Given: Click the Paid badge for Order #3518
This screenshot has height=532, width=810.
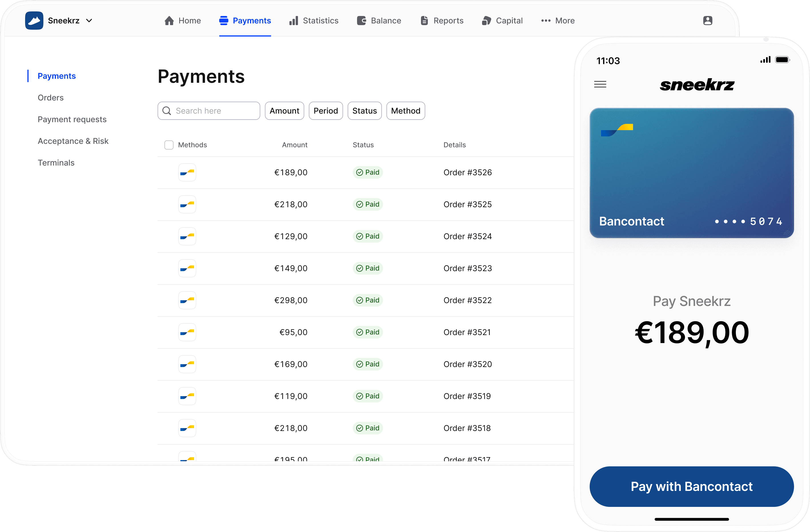Looking at the screenshot, I should [368, 428].
